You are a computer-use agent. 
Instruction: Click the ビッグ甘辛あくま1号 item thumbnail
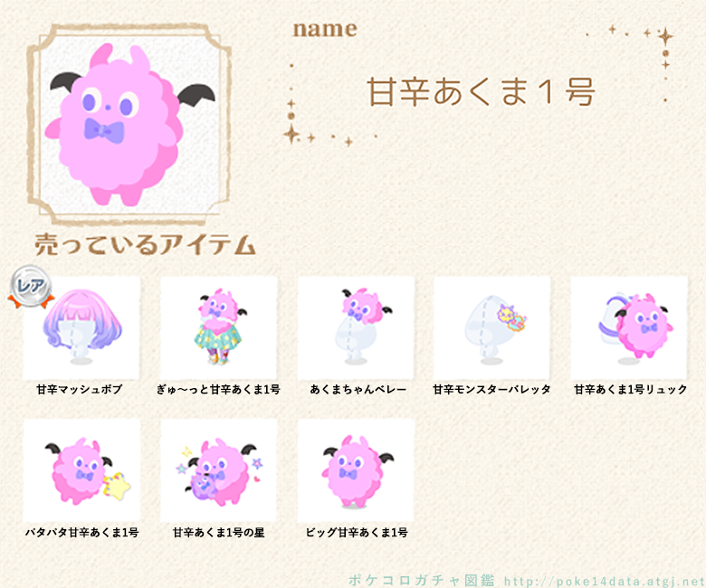coord(356,470)
